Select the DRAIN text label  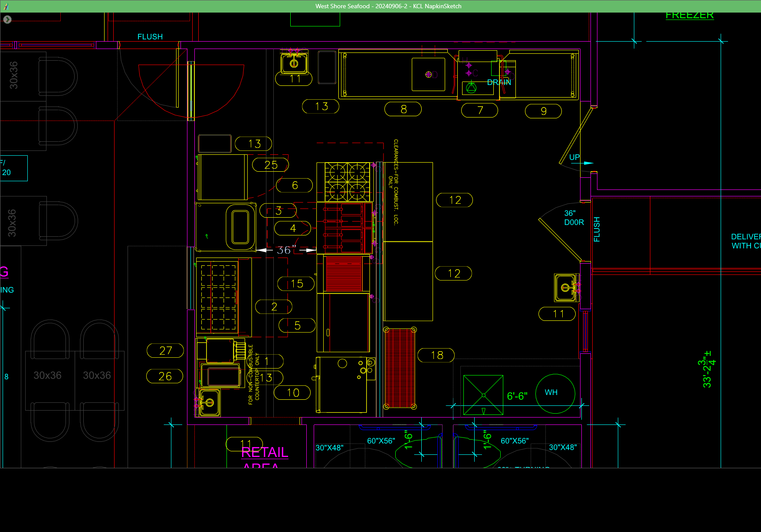499,82
